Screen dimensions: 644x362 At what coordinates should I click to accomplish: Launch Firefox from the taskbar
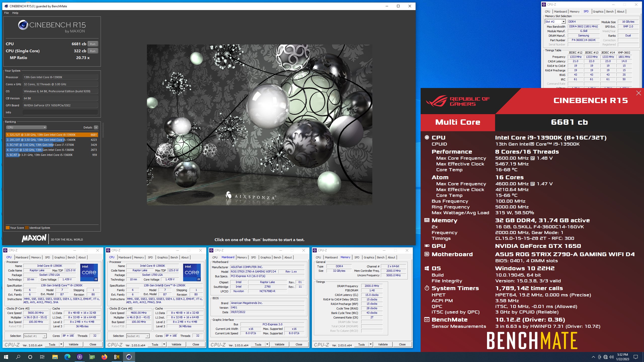pyautogui.click(x=104, y=357)
